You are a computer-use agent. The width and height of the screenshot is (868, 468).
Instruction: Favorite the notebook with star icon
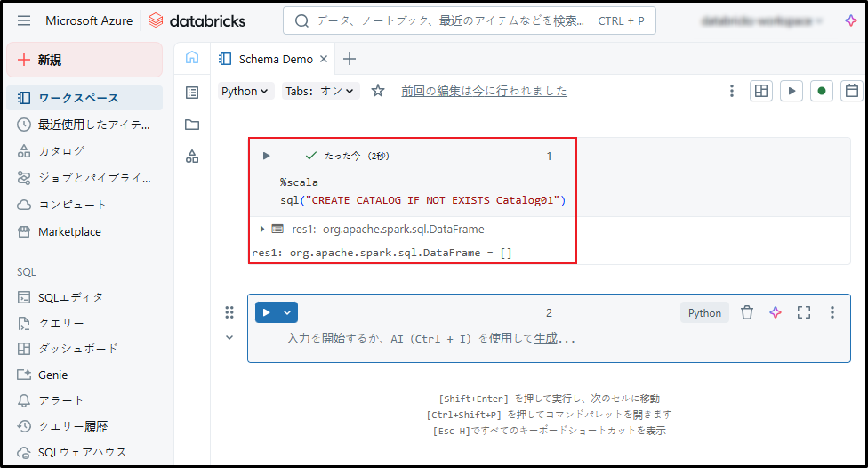tap(378, 91)
